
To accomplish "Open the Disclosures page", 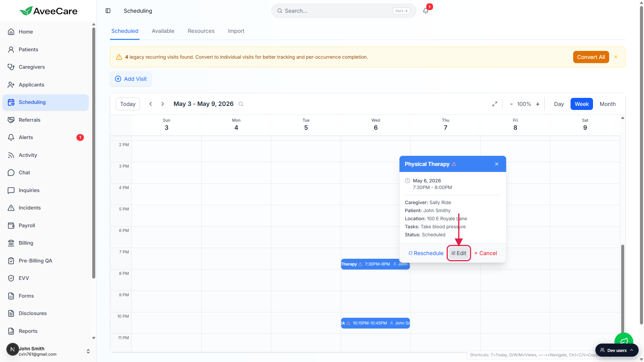I will [x=46, y=313].
